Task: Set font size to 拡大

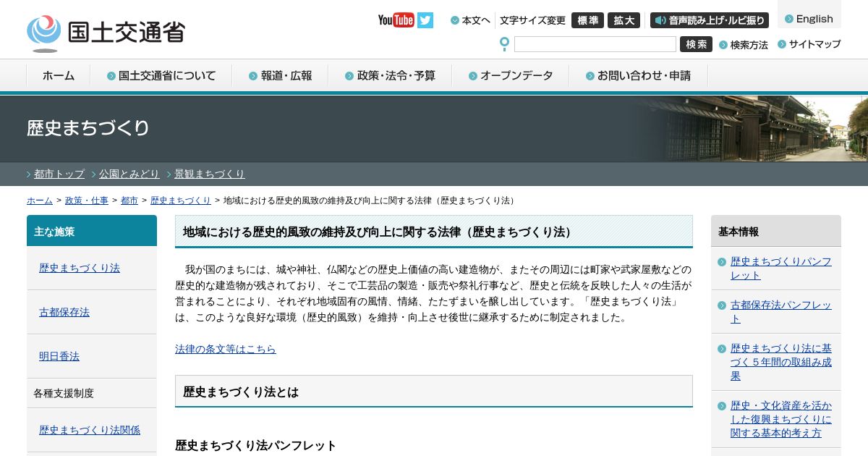Action: (624, 20)
